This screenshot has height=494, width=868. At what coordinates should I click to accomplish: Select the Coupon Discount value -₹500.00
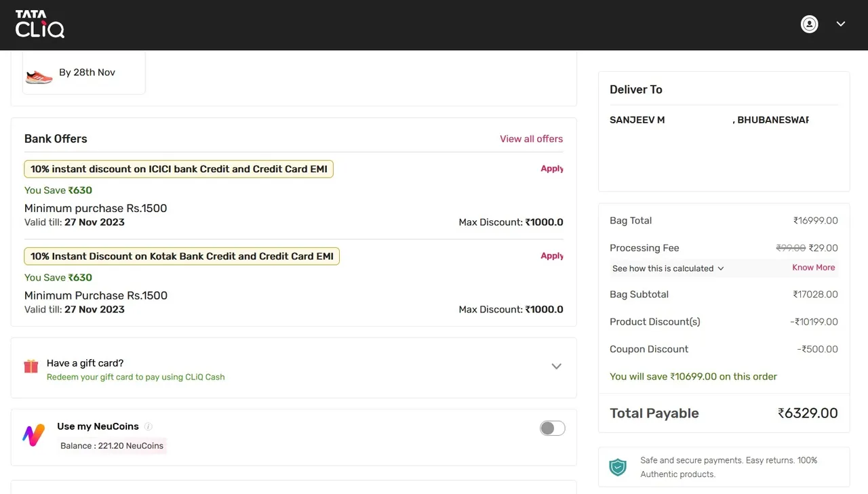coord(817,350)
